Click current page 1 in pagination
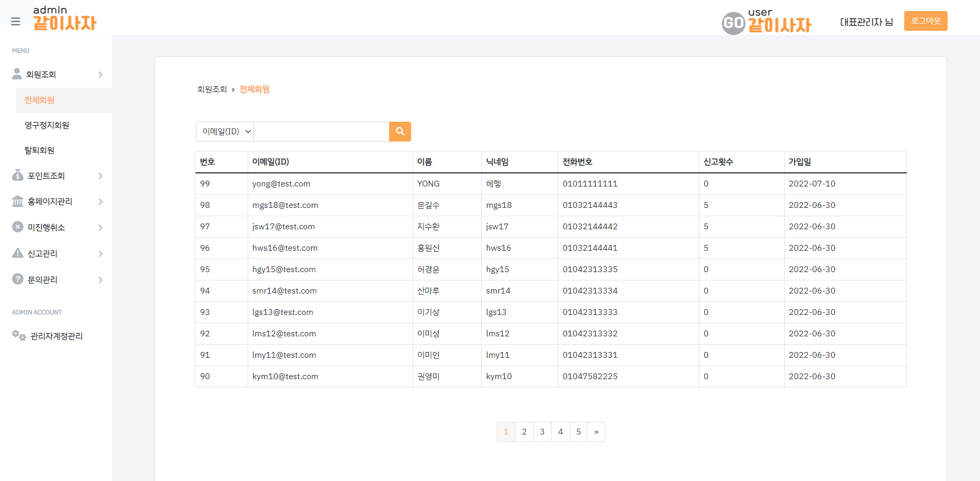This screenshot has width=980, height=481. click(506, 432)
